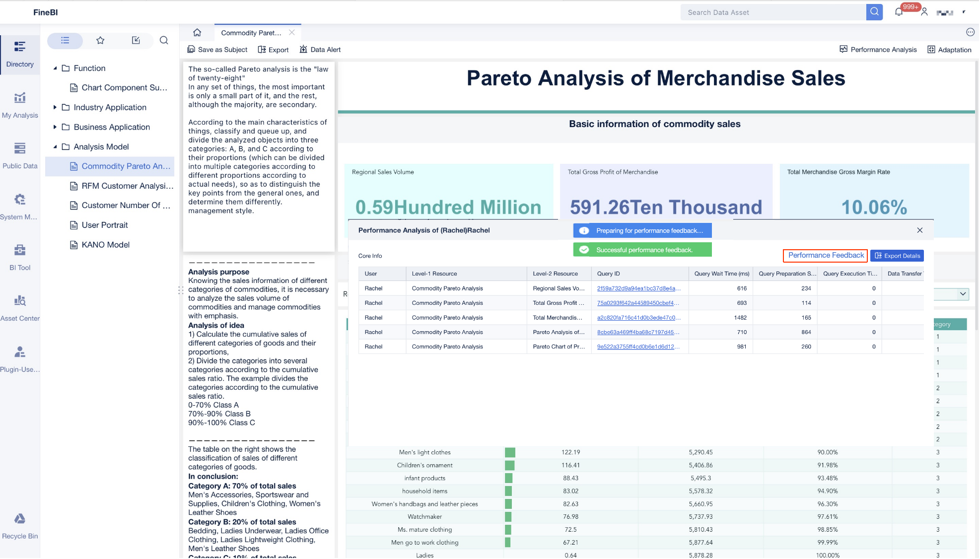
Task: Click the notification bell icon
Action: pos(899,12)
